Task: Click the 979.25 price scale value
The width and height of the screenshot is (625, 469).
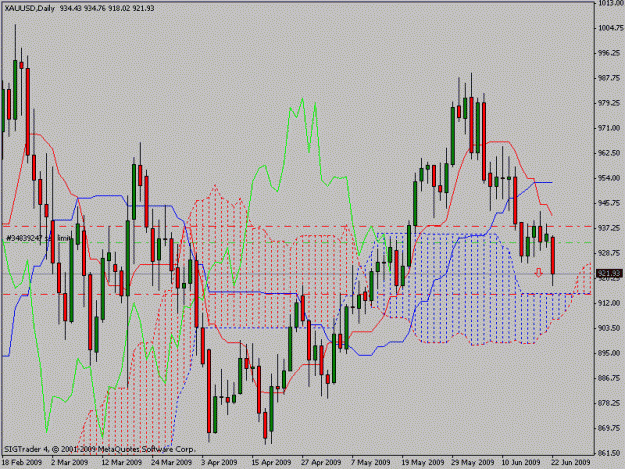Action: 609,103
